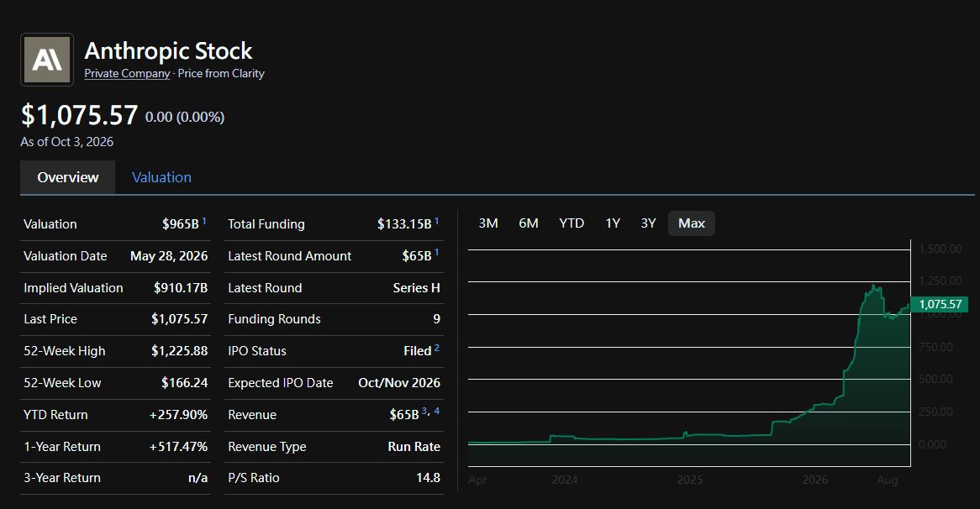Open footnote 3 beside the Revenue value
Image resolution: width=980 pixels, height=509 pixels.
424,411
